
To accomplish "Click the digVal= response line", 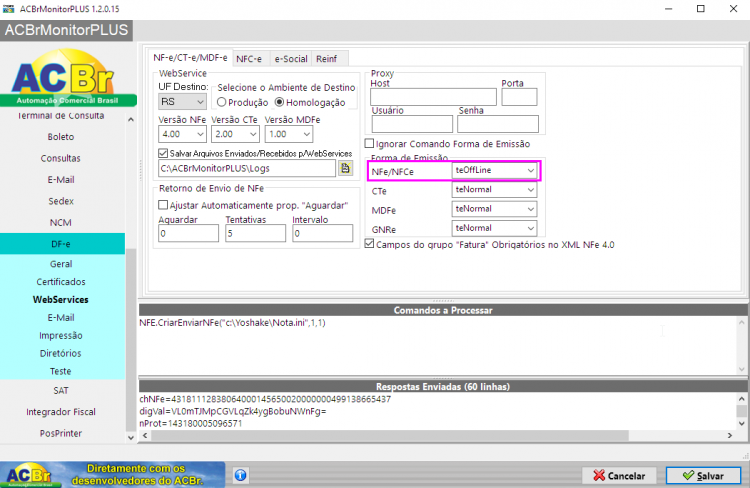I will tap(232, 411).
